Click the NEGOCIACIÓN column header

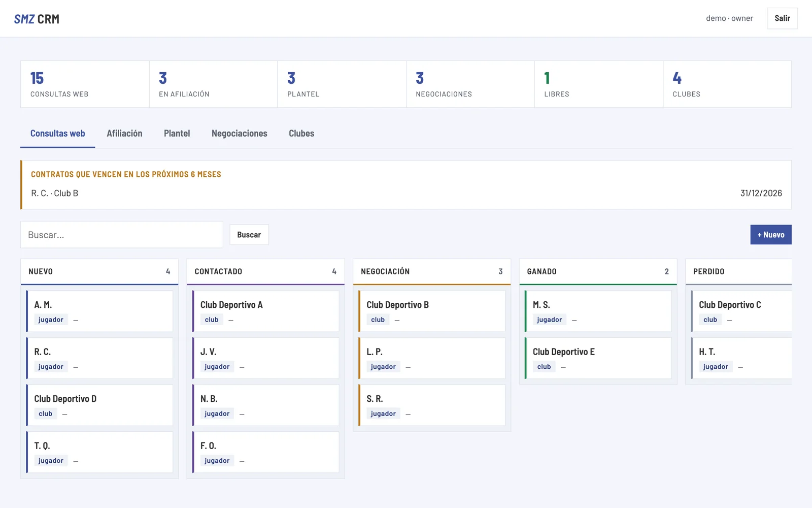coord(432,272)
